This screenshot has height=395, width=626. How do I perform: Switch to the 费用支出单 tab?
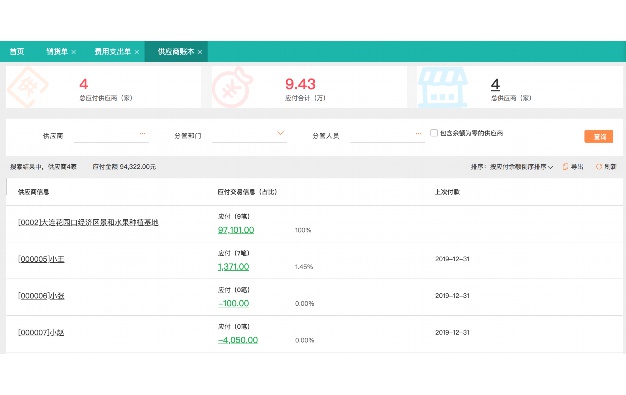[113, 52]
